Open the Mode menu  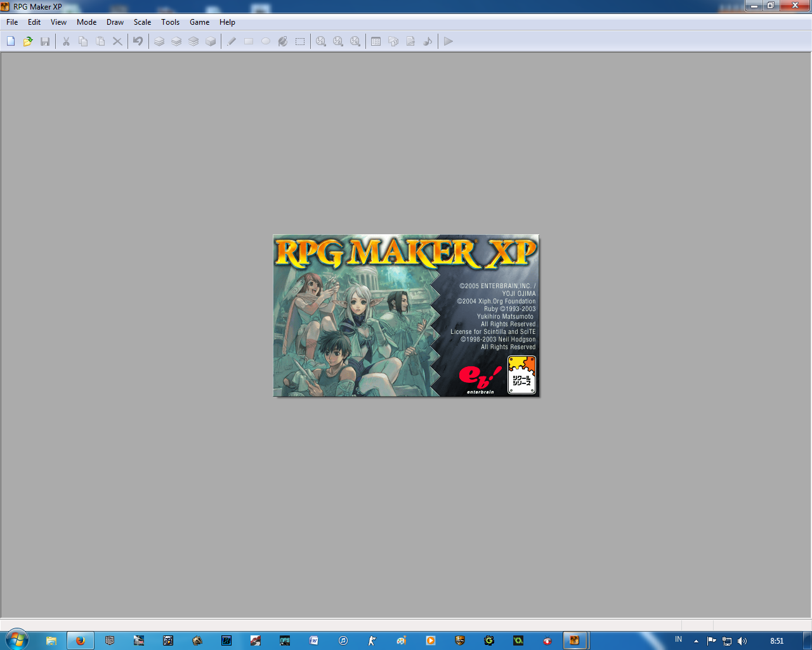pyautogui.click(x=87, y=22)
